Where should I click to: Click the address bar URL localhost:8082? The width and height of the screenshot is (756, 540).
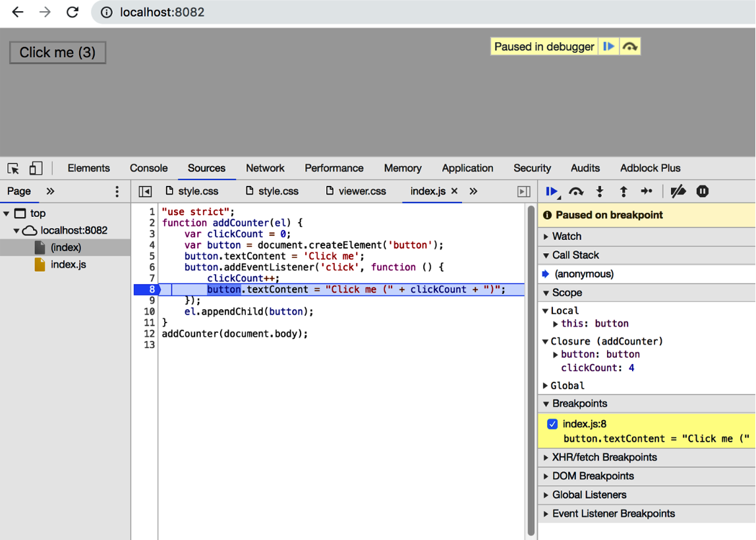coord(162,12)
